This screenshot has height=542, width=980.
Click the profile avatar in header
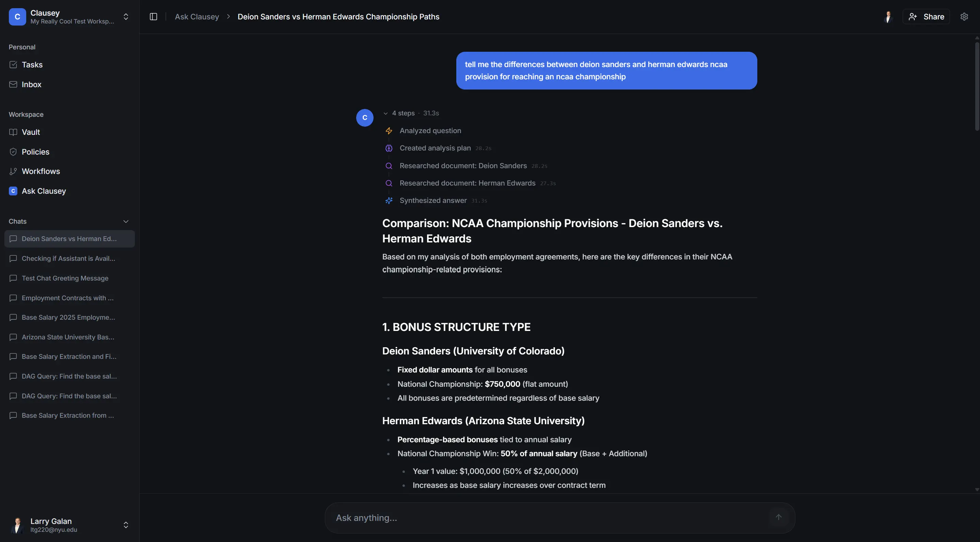(x=888, y=17)
